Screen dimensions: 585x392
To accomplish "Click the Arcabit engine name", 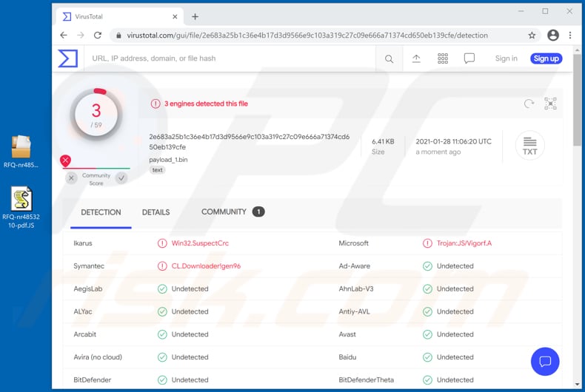I will [84, 334].
